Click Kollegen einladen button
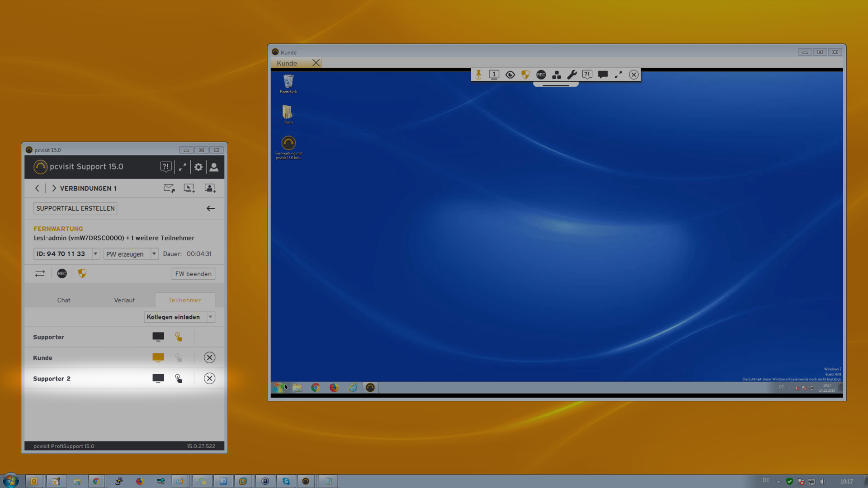The image size is (868, 488). tap(175, 317)
